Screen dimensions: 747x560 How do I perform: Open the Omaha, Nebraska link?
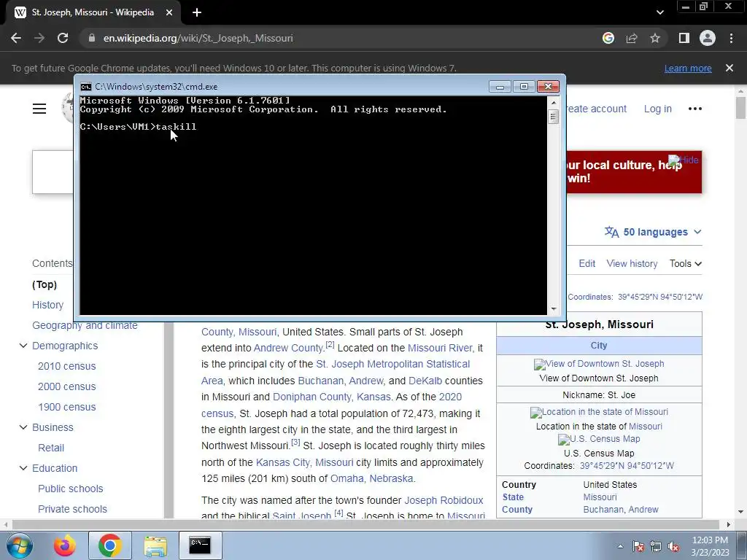coord(371,478)
